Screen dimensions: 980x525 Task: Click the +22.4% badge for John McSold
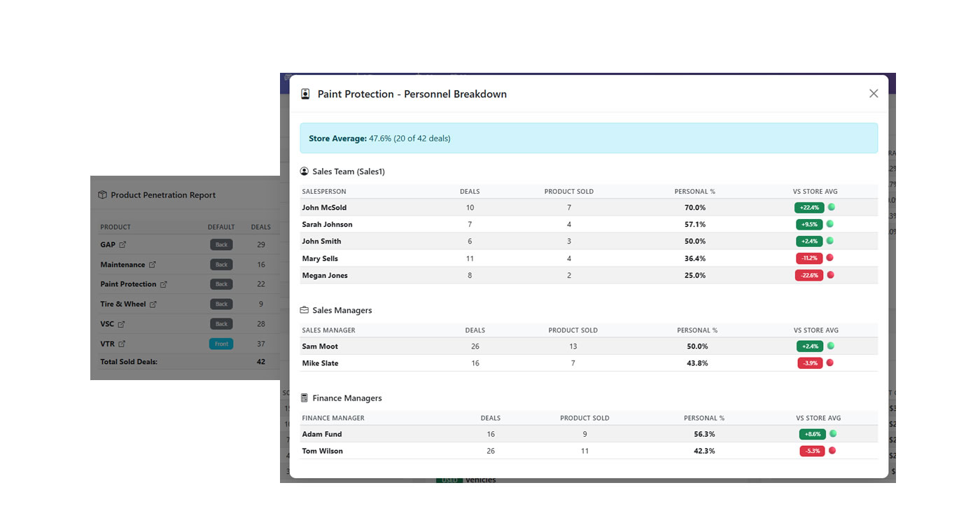coord(809,207)
